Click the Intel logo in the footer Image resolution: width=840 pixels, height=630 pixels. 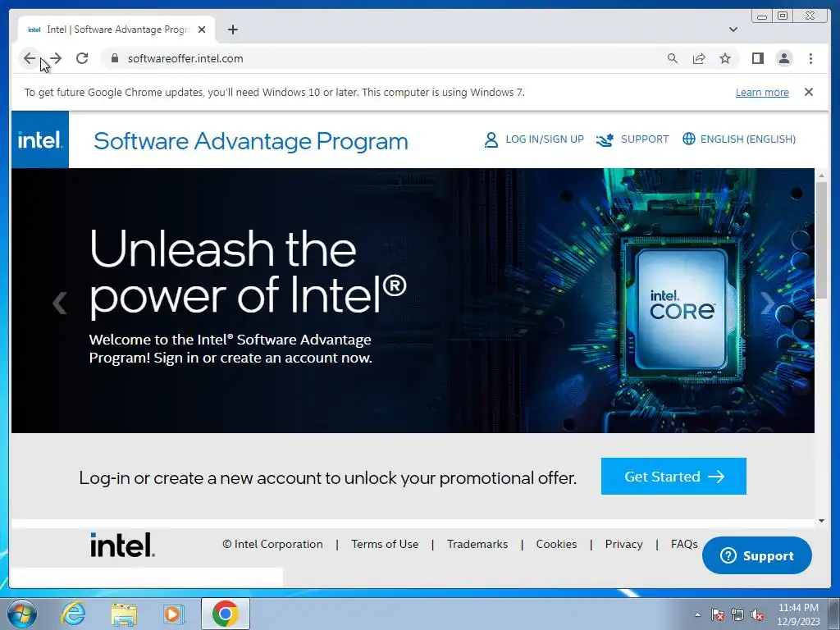(x=123, y=545)
